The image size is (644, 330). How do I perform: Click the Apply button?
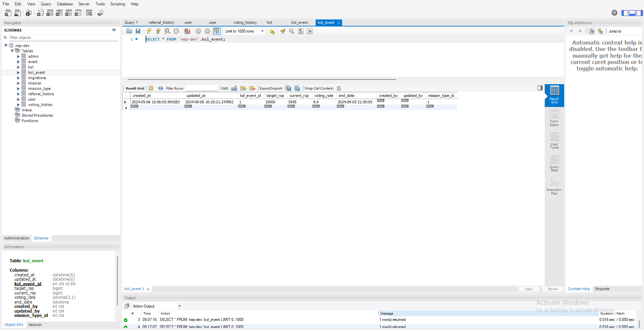[x=529, y=289]
